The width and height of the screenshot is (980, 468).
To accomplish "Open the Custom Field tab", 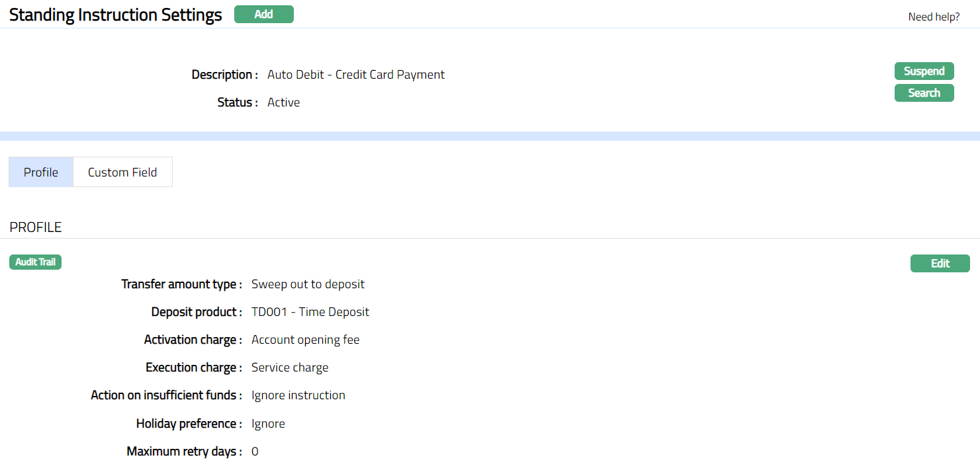I will (x=122, y=173).
